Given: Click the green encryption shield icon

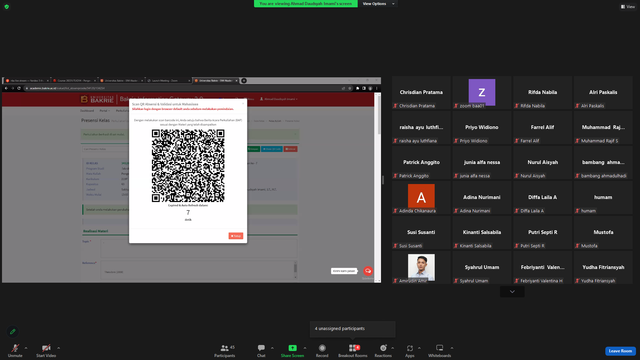Looking at the screenshot, I should pos(7,7).
